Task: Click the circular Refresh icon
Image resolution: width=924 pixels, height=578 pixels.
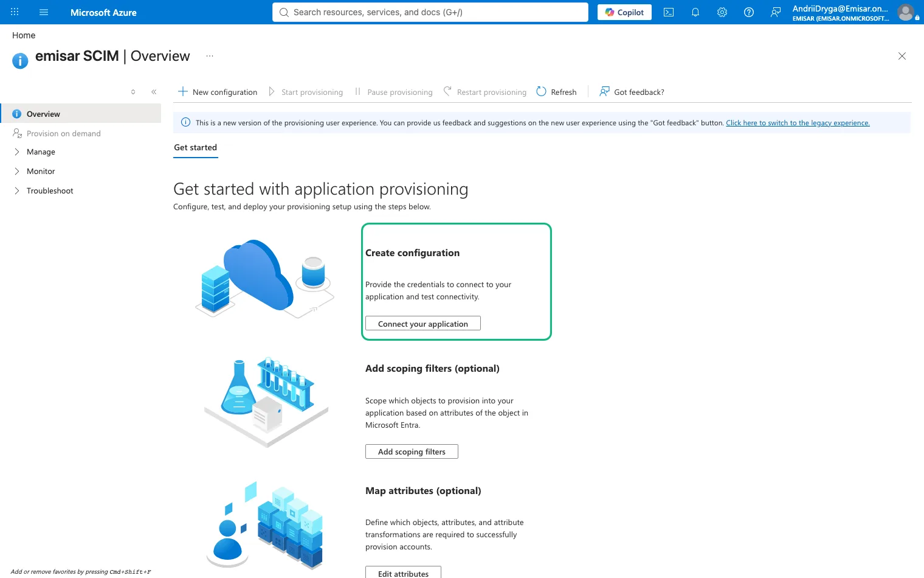Action: [541, 91]
